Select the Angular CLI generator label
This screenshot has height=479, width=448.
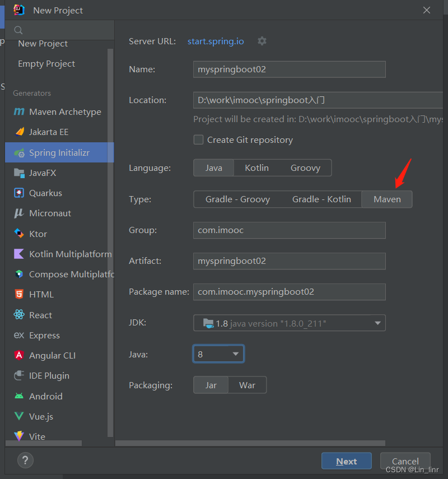point(52,356)
